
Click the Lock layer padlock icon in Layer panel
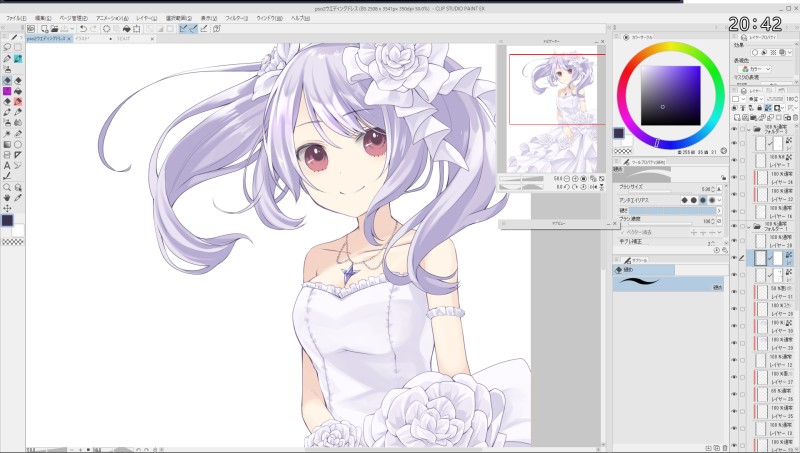[x=760, y=108]
